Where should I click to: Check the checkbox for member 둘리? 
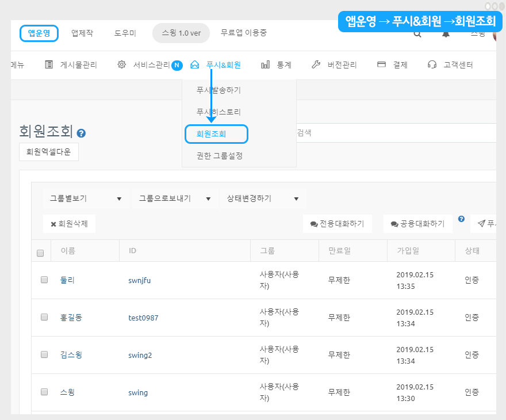(44, 280)
